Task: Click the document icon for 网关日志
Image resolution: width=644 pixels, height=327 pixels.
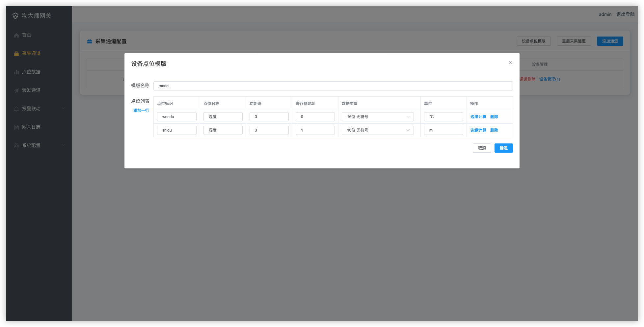Action: 16,127
